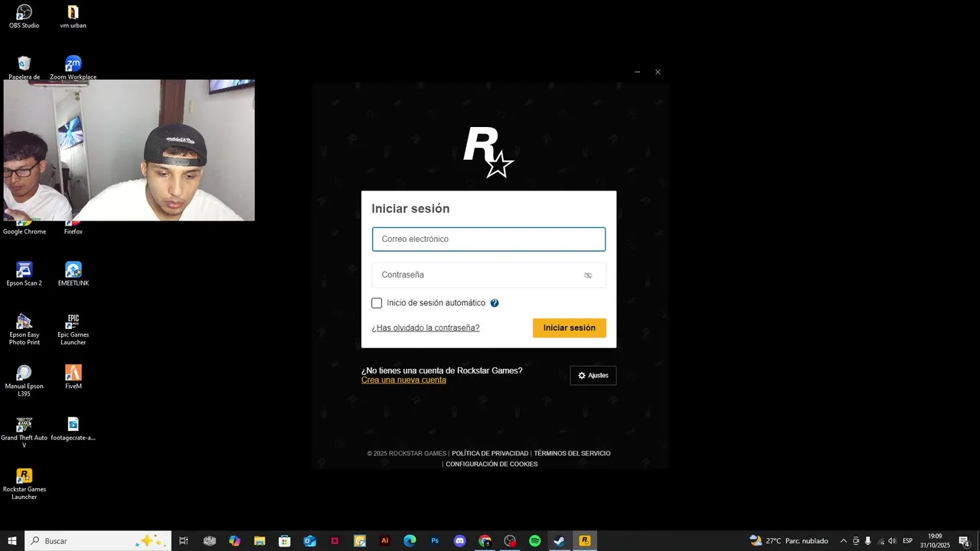Switch to OBS Studio in taskbar

pos(510,541)
